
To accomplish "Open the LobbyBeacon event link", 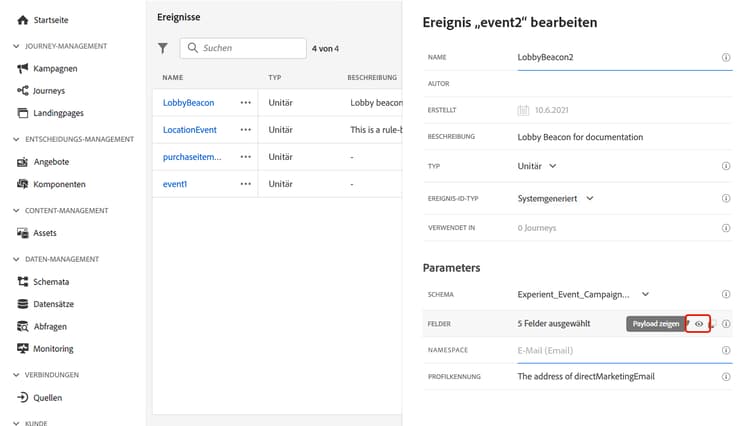I will 188,103.
